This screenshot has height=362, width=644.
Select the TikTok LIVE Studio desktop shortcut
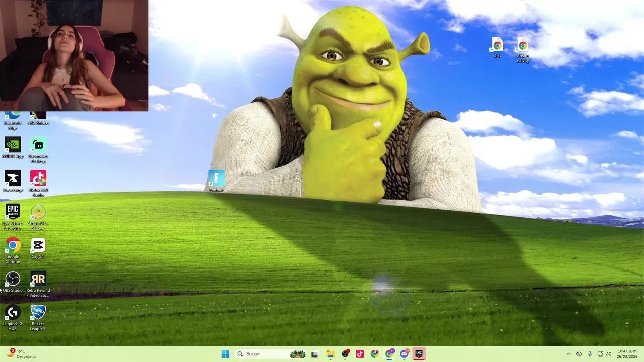coord(38,184)
